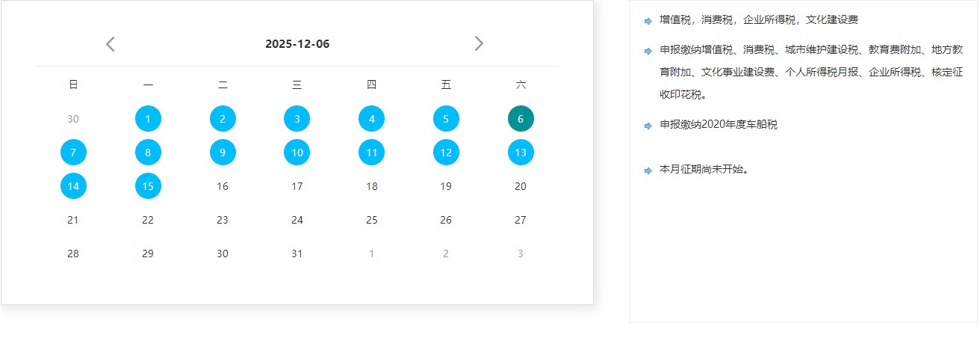Click the 2025-12-06 date header

tap(297, 44)
